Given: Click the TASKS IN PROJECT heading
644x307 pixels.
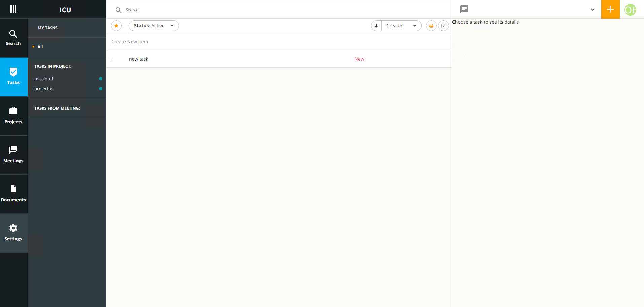Looking at the screenshot, I should [x=53, y=66].
